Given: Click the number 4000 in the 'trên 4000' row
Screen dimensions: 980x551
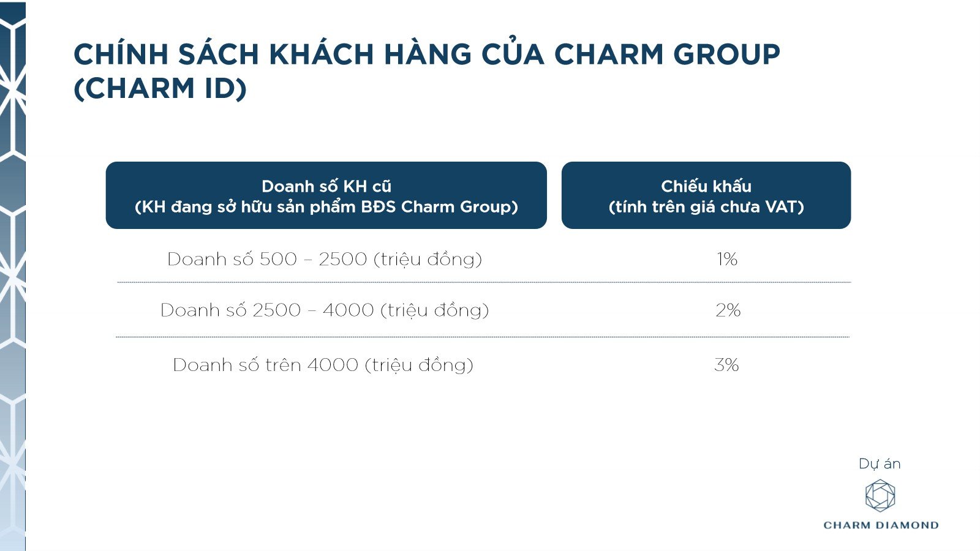Looking at the screenshot, I should [333, 365].
